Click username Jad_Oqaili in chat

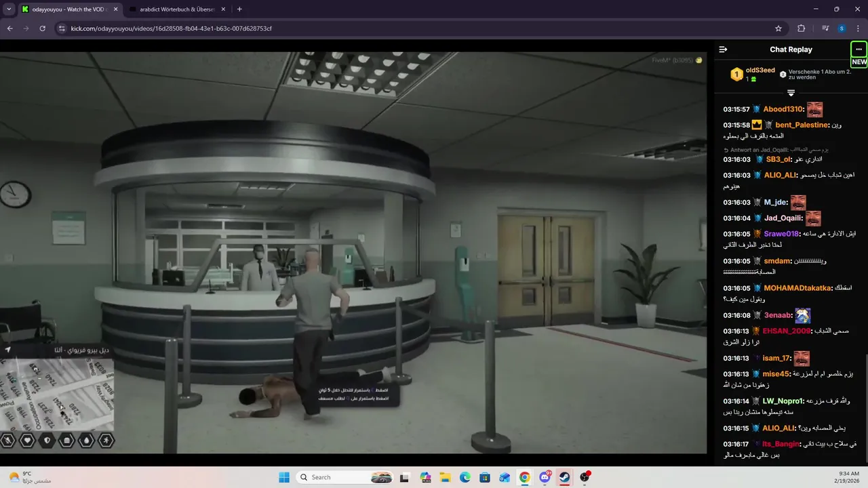click(x=783, y=218)
